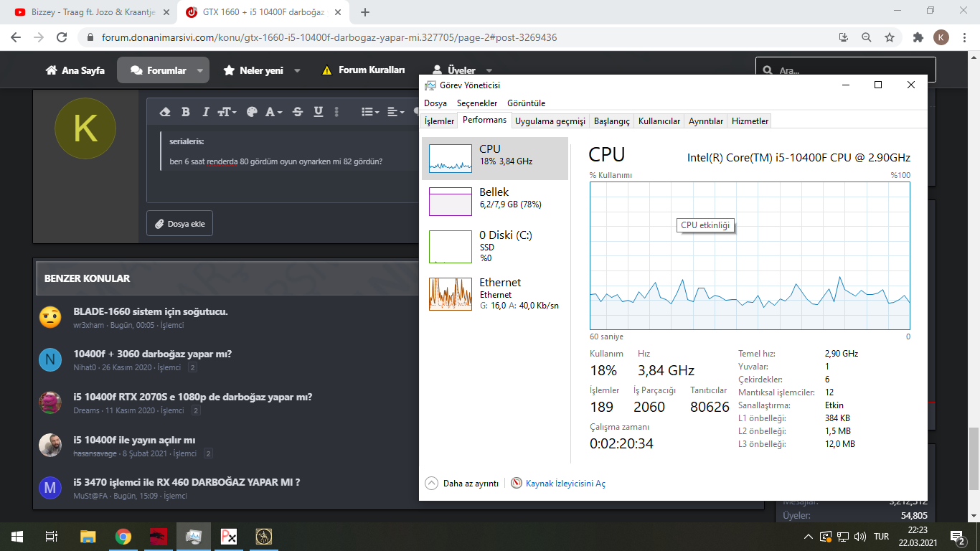Switch to the Ayrıntılar tab
This screenshot has height=551, width=980.
click(706, 121)
